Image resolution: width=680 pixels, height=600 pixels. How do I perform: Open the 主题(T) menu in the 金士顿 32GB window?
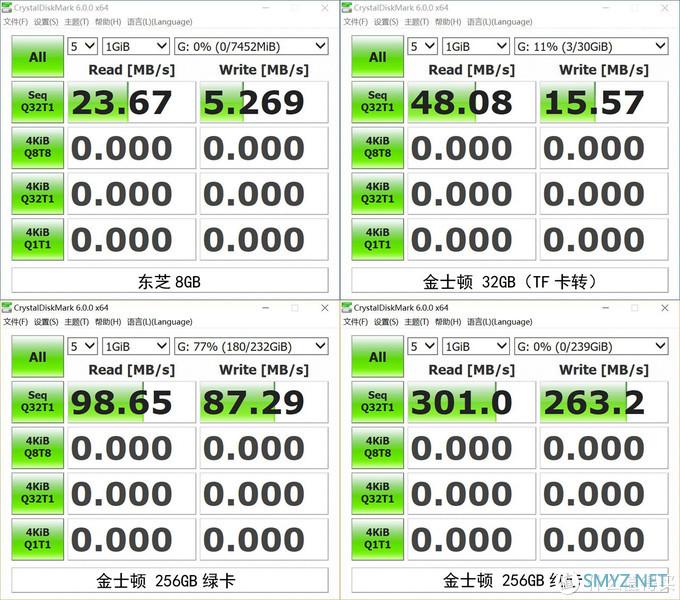tap(416, 22)
